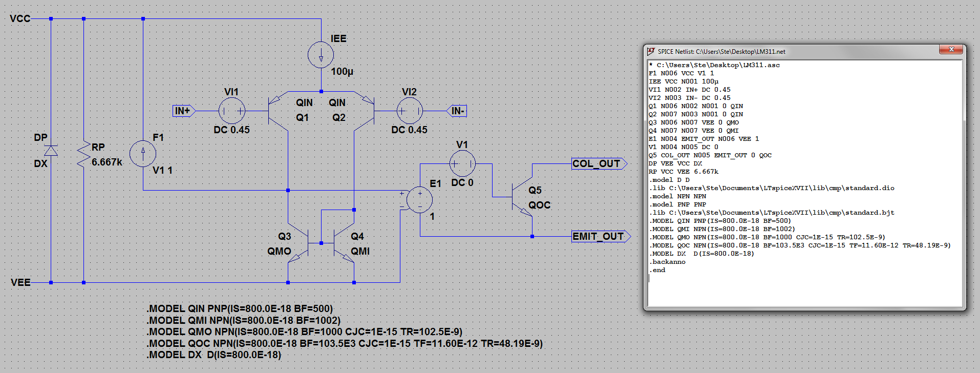Click netlist line 'IEE VCC N001 100µ'
980x373 pixels.
[x=684, y=81]
